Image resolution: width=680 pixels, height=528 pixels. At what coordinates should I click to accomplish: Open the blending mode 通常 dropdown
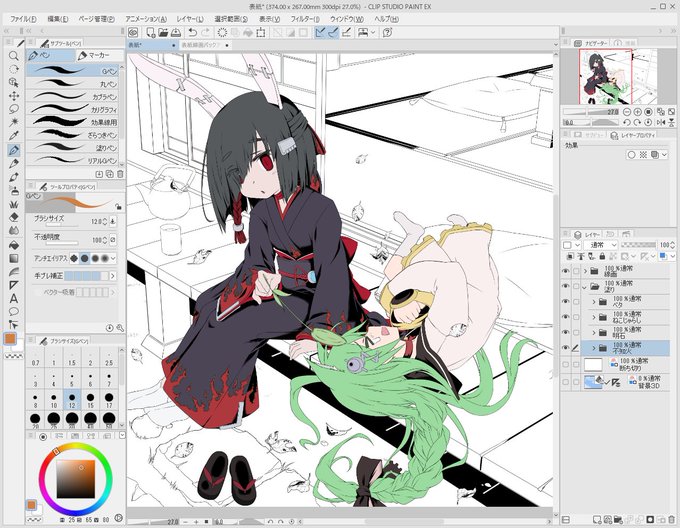click(x=601, y=245)
